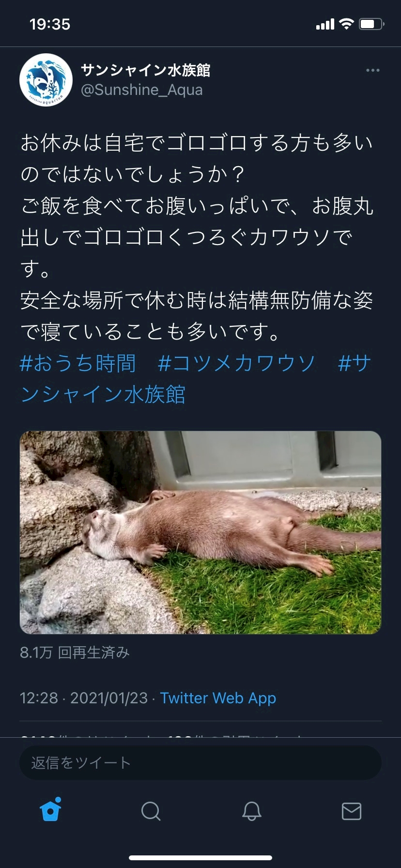Viewport: 401px width, 868px height.
Task: Tap the Wi-Fi icon in status bar
Action: [346, 24]
